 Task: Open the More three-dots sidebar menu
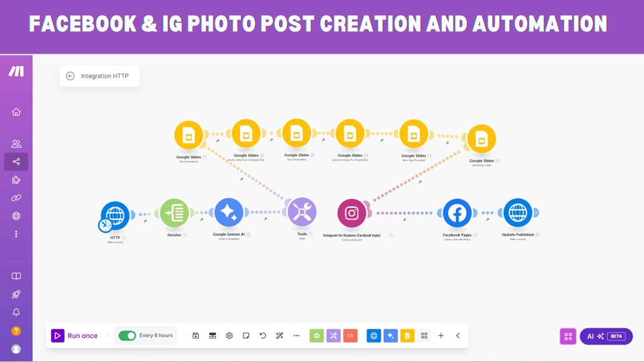click(16, 234)
